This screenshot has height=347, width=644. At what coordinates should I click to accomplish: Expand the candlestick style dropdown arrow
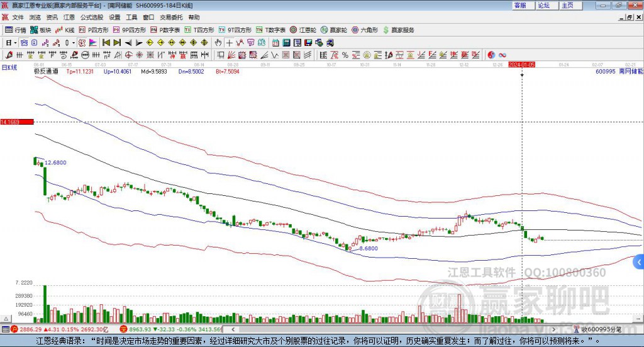click(74, 43)
